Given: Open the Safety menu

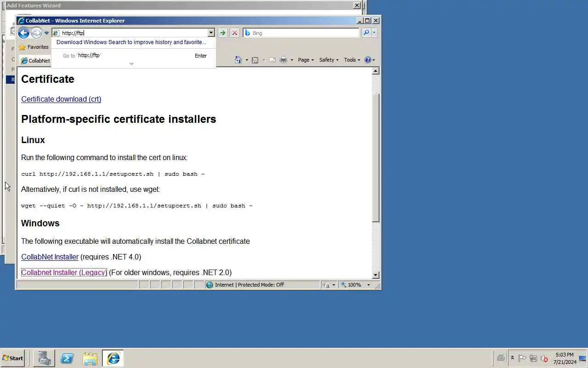Looking at the screenshot, I should point(329,60).
